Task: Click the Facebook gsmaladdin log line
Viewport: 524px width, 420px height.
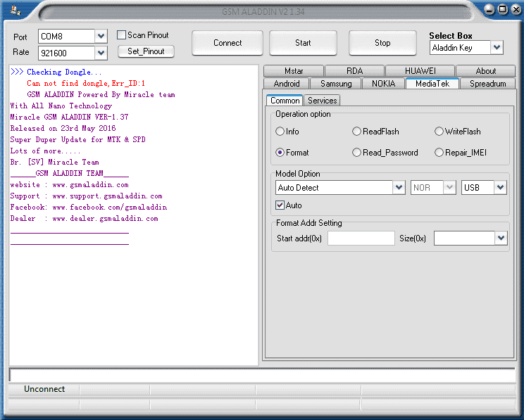Action: (89, 207)
